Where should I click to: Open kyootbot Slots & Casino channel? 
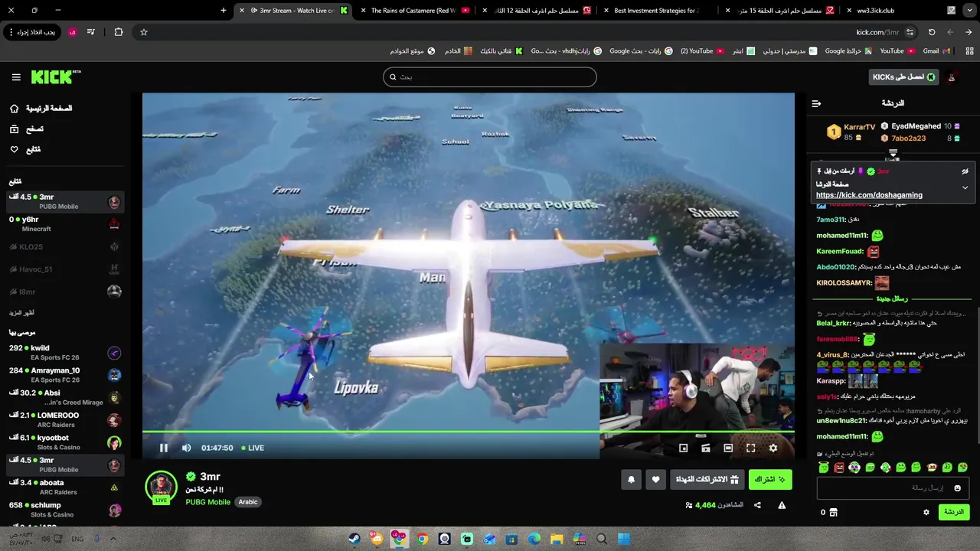point(65,442)
